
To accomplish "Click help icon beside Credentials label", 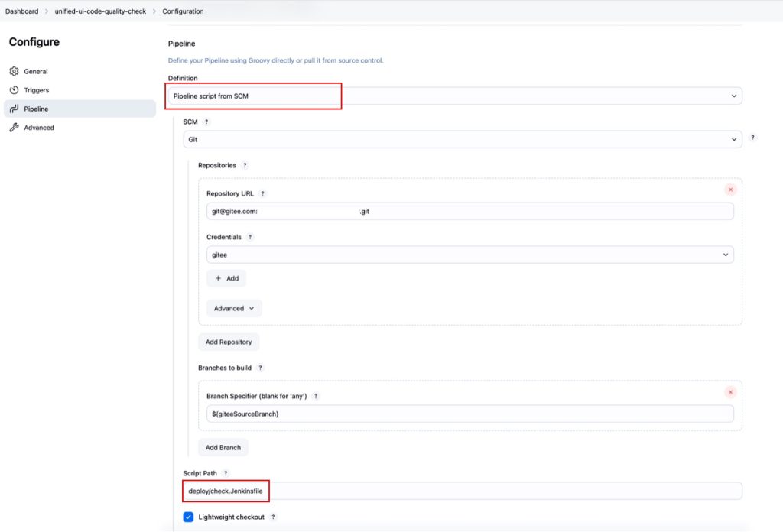I will click(x=249, y=238).
